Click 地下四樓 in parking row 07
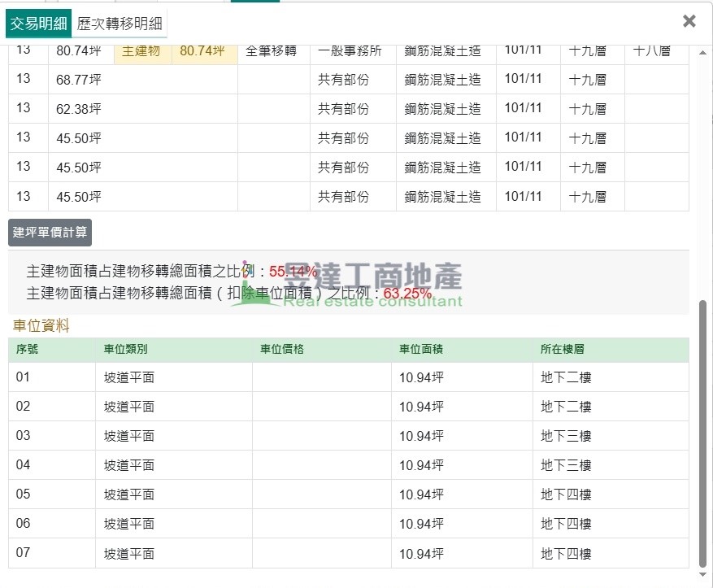 [x=566, y=554]
